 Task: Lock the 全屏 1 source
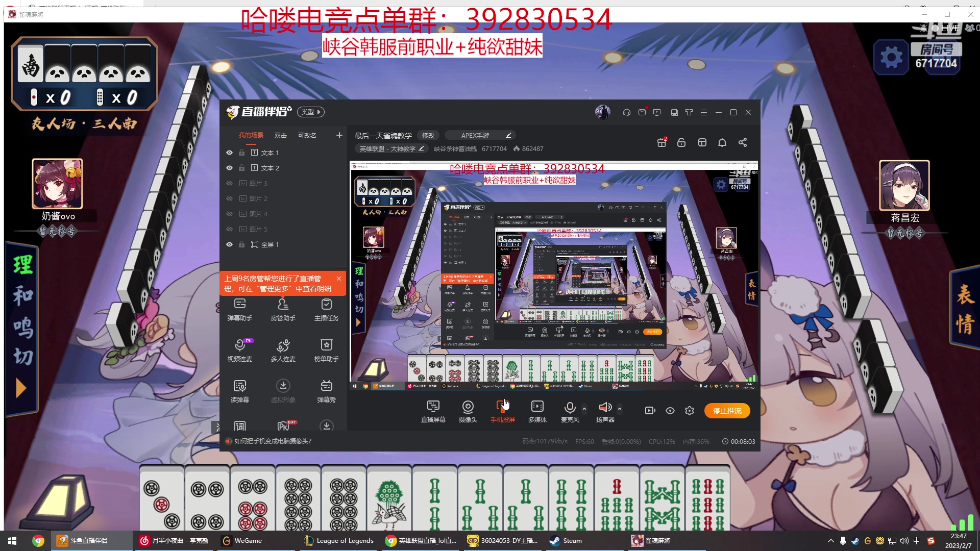click(x=241, y=244)
